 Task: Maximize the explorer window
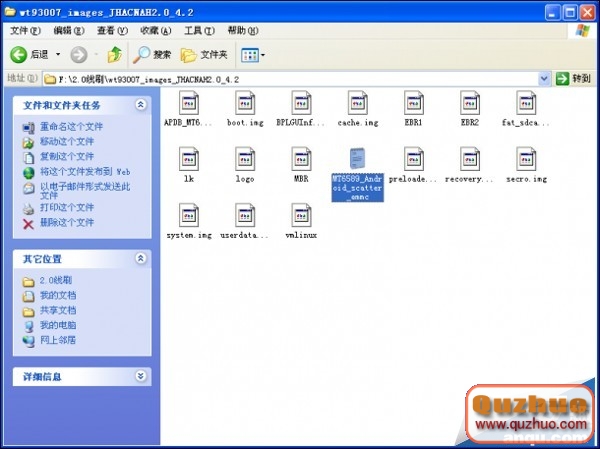click(570, 13)
